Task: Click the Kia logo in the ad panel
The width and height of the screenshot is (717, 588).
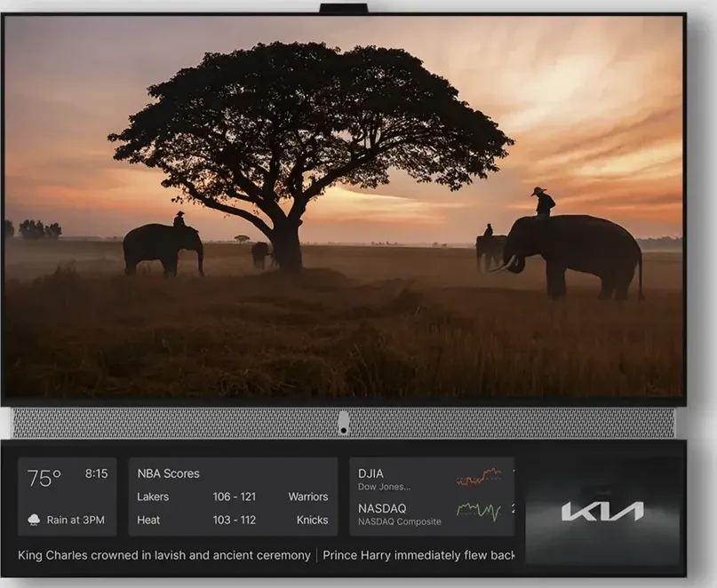Action: (x=603, y=513)
